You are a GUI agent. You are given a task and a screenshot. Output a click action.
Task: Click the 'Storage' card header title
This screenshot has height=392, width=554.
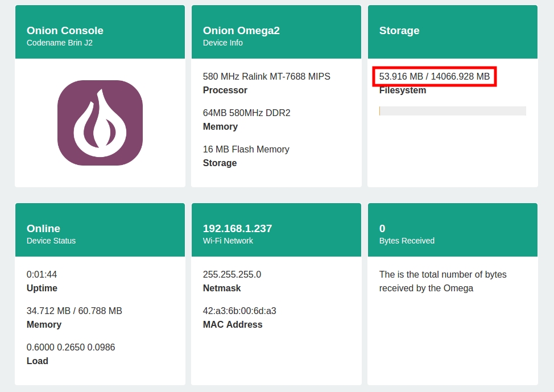(x=399, y=30)
